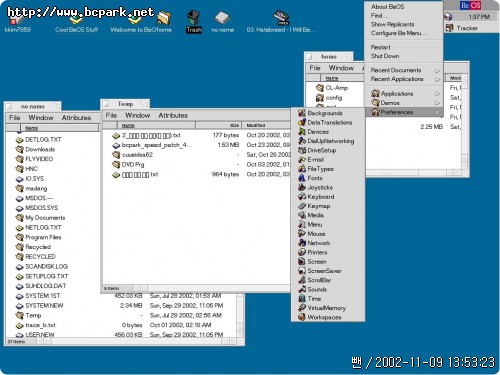Open Window menu in Temp window
500x375 pixels.
137,115
